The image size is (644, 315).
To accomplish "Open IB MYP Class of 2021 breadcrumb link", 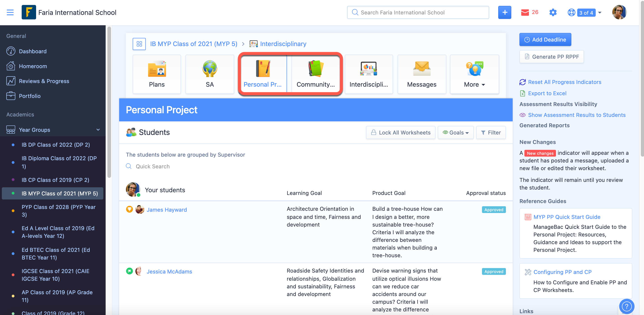I will 194,44.
